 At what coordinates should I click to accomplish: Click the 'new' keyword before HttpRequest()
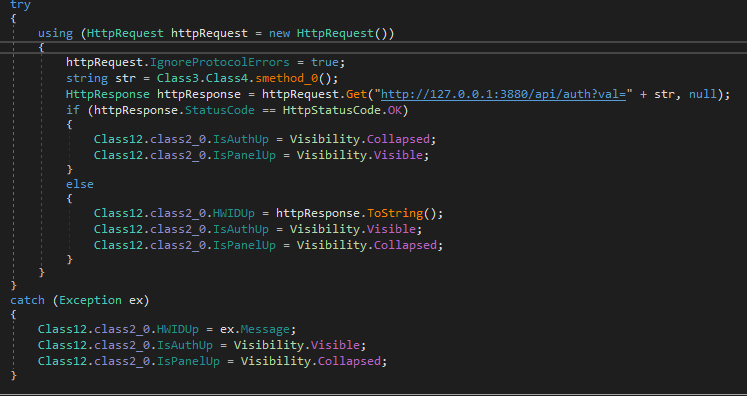[x=279, y=33]
